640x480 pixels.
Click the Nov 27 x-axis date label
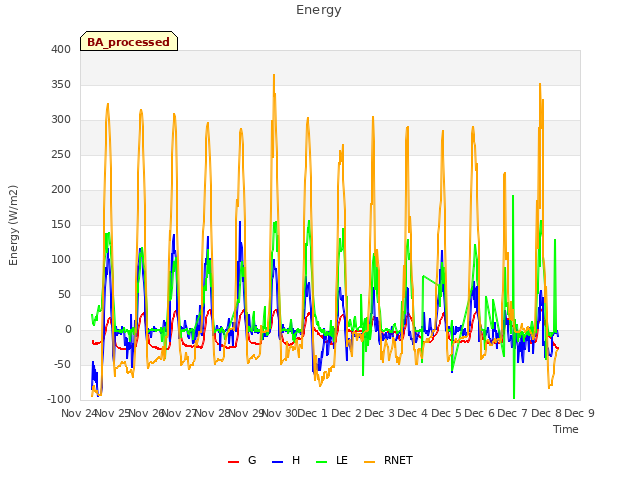coord(179,413)
